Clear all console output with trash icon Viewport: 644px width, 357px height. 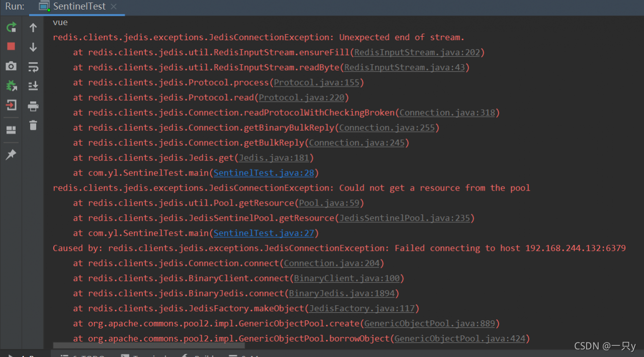(x=33, y=125)
